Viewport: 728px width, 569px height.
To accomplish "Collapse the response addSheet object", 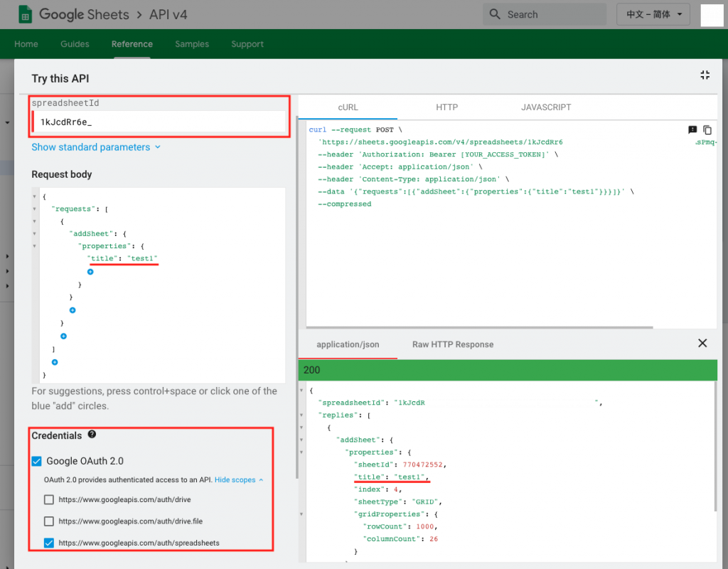I will click(x=301, y=440).
